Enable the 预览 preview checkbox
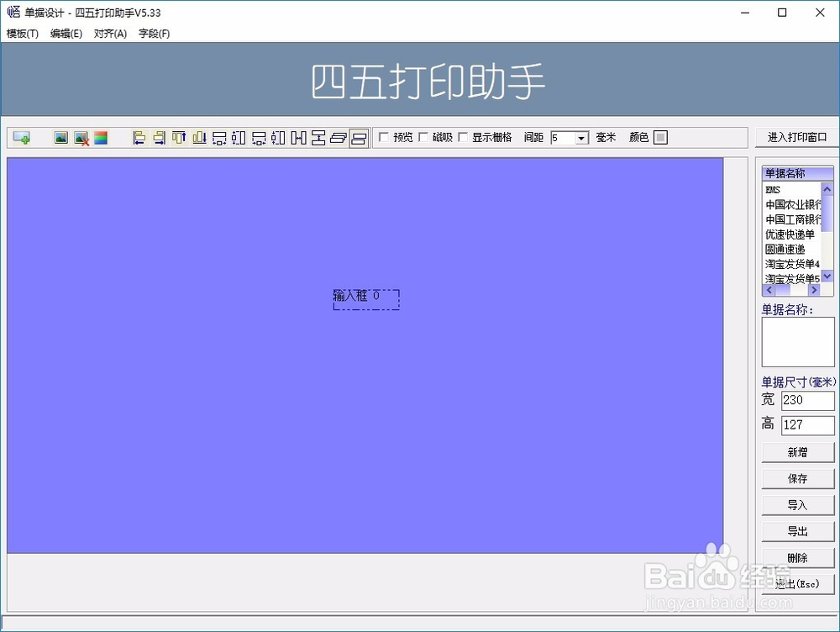 (384, 137)
